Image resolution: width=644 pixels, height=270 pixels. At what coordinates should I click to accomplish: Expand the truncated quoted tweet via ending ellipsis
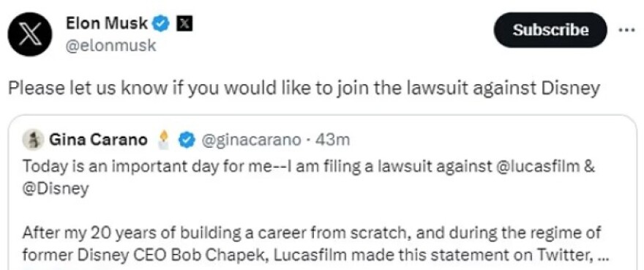pyautogui.click(x=604, y=258)
